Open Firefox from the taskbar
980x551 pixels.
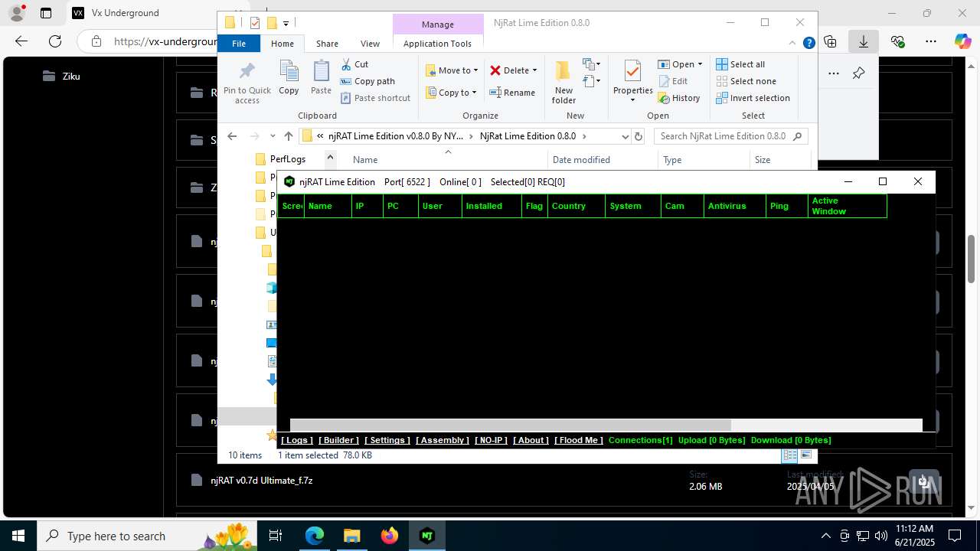pos(390,536)
